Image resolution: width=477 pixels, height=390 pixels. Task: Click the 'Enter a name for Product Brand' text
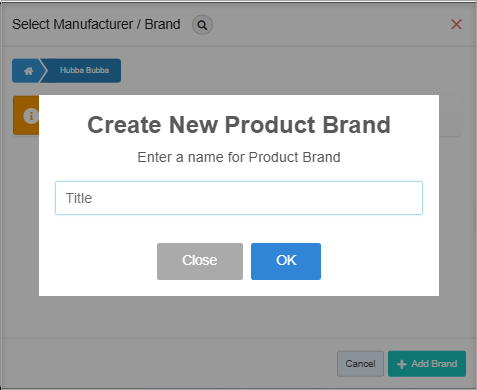pos(239,157)
